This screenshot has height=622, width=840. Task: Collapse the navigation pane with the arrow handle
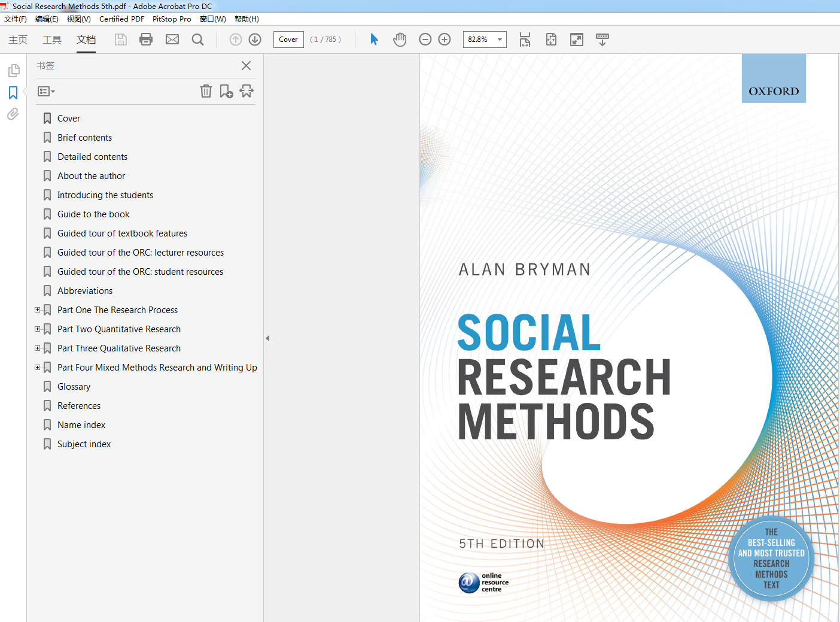click(267, 338)
